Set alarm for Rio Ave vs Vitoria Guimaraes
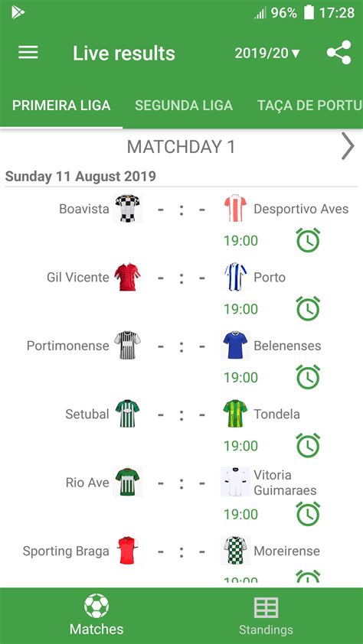Viewport: 363px width, 644px height. 309,514
